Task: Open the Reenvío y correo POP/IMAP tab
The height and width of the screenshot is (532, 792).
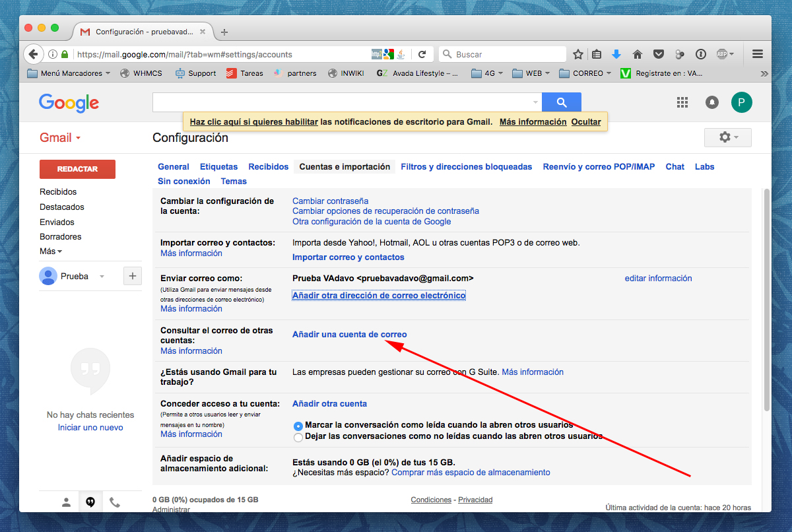Action: pyautogui.click(x=599, y=167)
